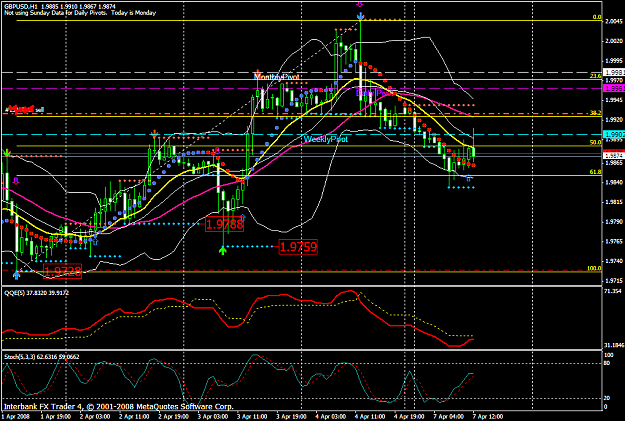This screenshot has height=421, width=625.
Task: Click '4 Apr 03:00' on time axis
Action: (331, 417)
